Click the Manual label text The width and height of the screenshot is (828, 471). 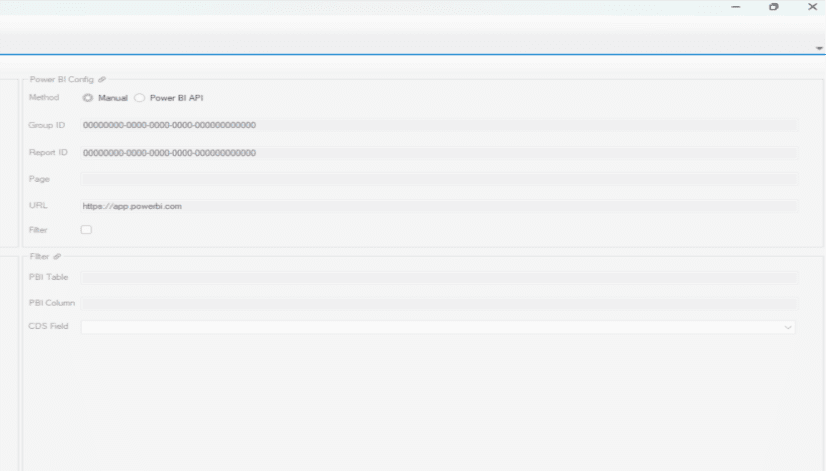112,98
